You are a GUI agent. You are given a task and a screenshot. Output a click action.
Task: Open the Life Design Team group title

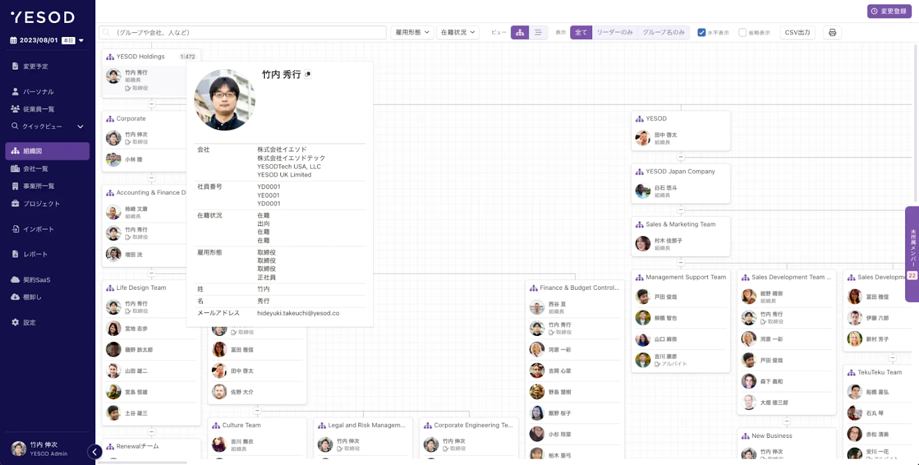(141, 288)
